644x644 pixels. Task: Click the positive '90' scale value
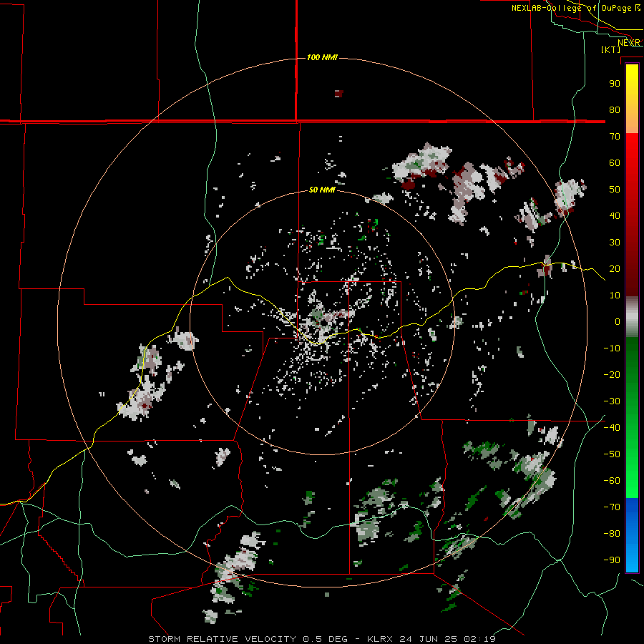tap(615, 84)
